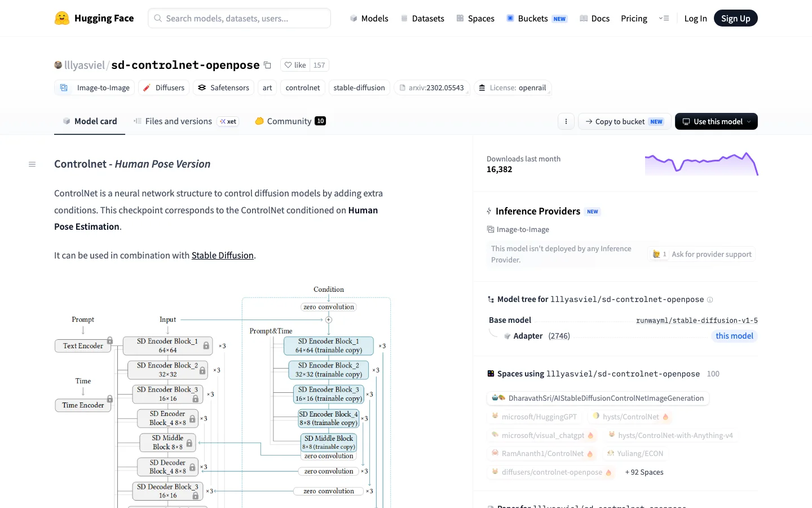
Task: Click the downloads last month chart
Action: 701,164
